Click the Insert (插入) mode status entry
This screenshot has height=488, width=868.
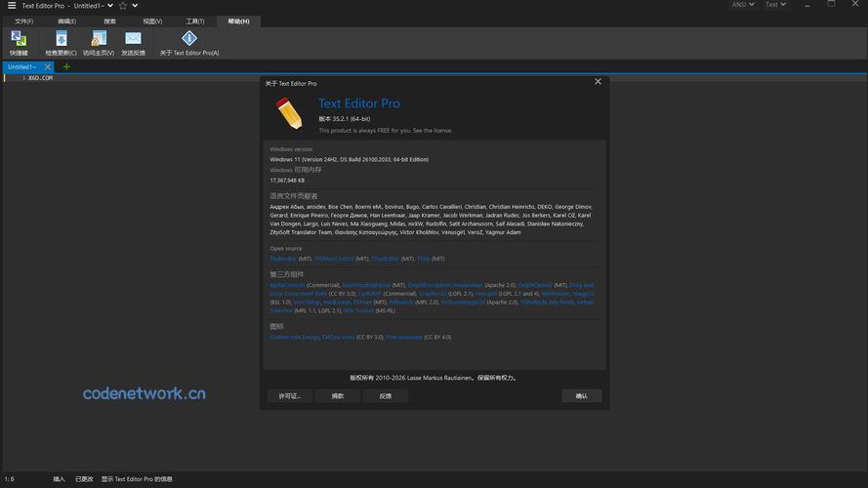click(x=59, y=479)
